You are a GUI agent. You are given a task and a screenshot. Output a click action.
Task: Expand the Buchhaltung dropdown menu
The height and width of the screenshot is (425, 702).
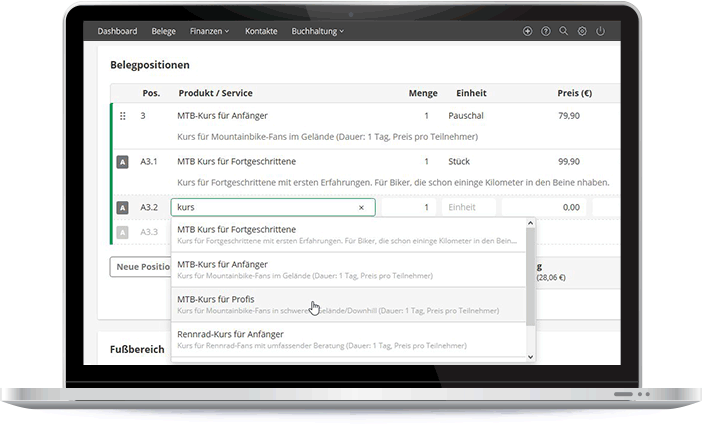pos(317,32)
